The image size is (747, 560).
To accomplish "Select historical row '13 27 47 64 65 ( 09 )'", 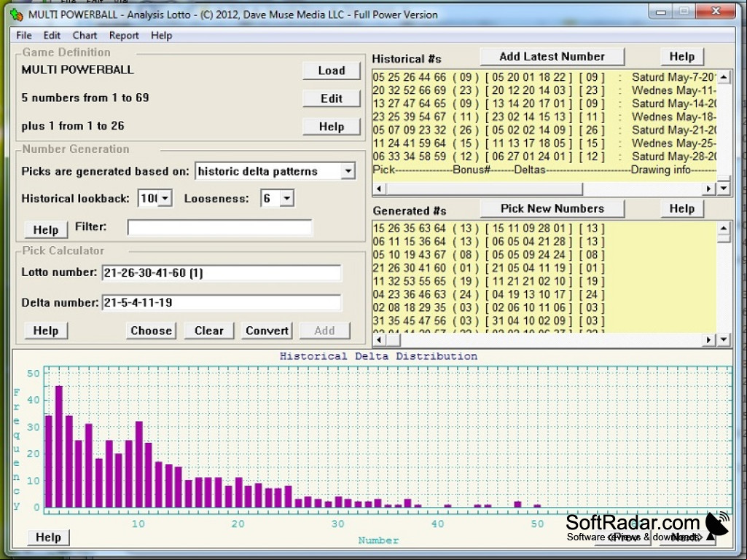I will [x=544, y=104].
